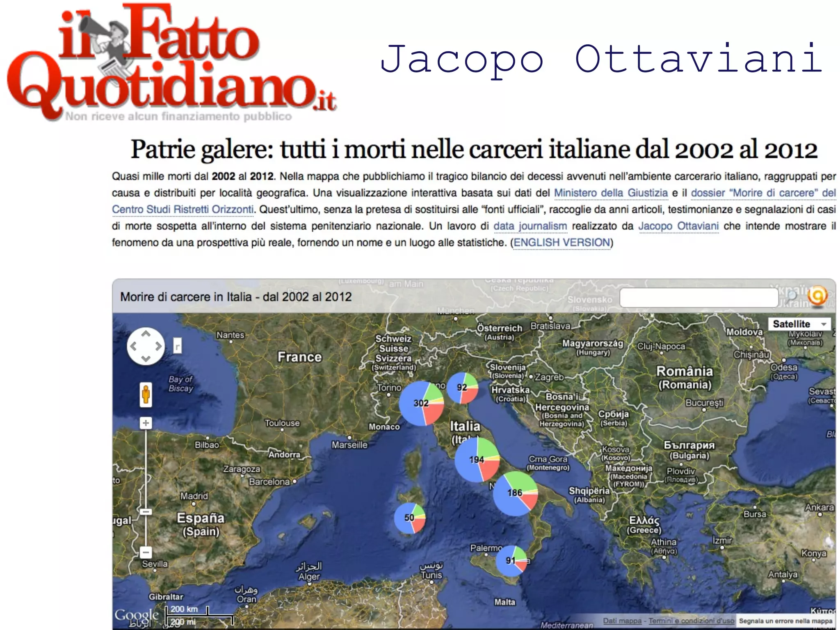Click the map title 'Morire di carcere in Italia'
This screenshot has height=630, width=840.
[236, 297]
